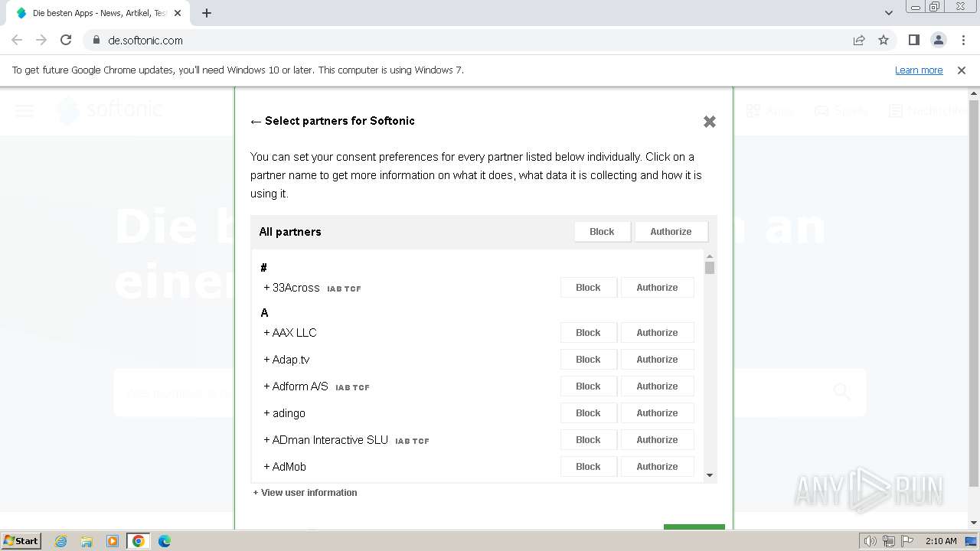Block Adap.tv partner
Image resolution: width=980 pixels, height=551 pixels.
[x=588, y=360]
